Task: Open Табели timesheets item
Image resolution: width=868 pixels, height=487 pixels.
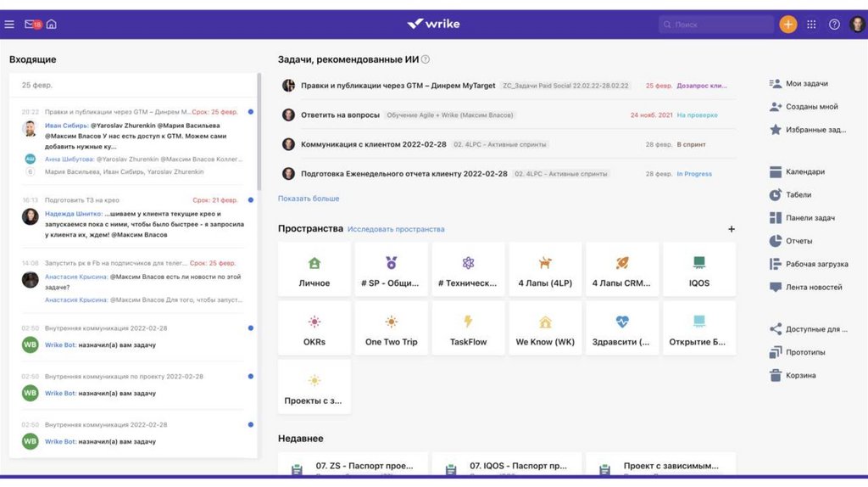Action: coord(791,195)
